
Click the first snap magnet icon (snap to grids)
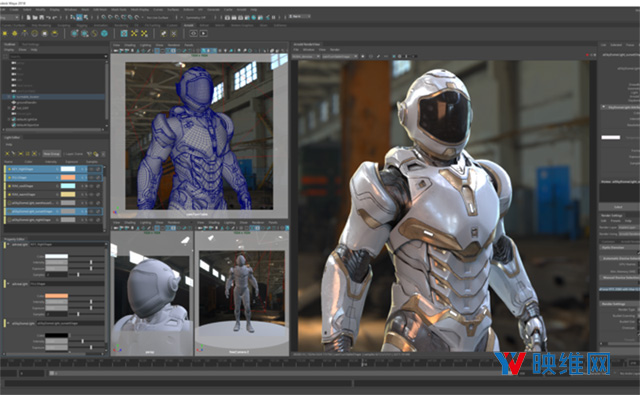104,18
